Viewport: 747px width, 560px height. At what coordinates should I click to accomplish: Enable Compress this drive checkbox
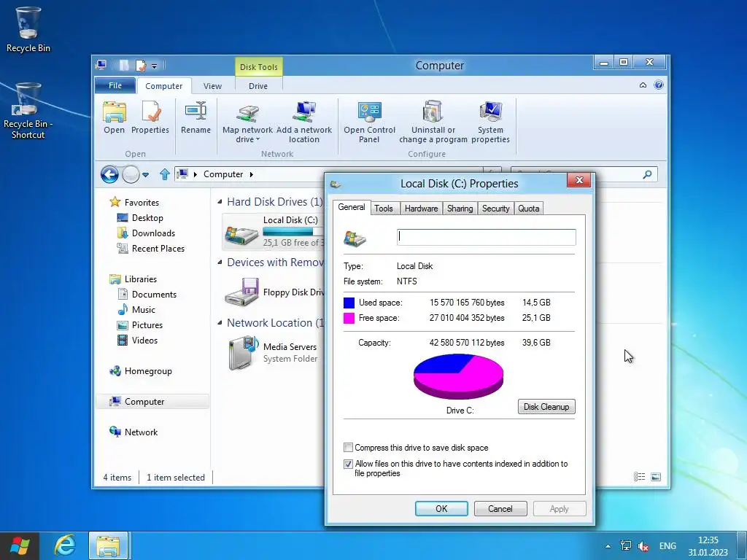coord(348,448)
